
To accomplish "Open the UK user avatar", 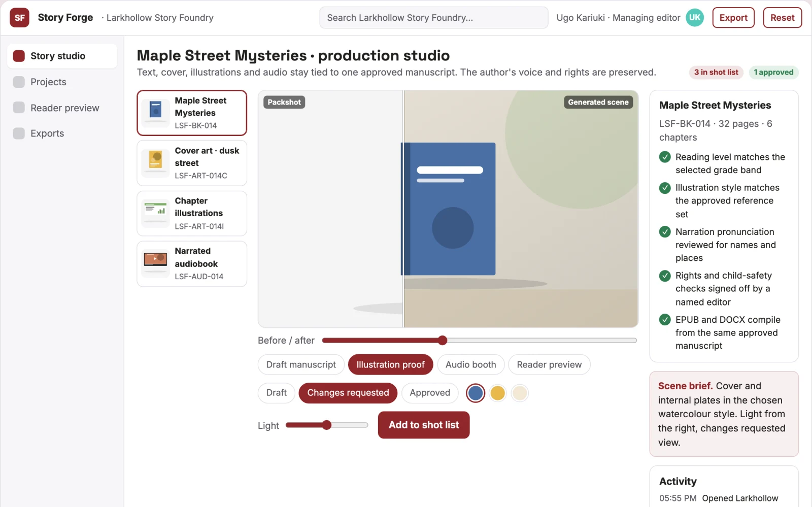I will [695, 17].
